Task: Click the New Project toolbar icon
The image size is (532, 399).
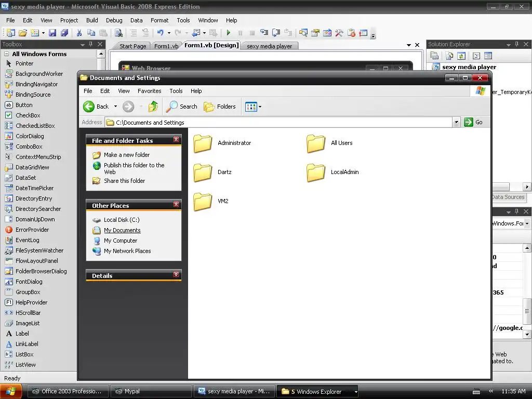Action: pos(11,33)
